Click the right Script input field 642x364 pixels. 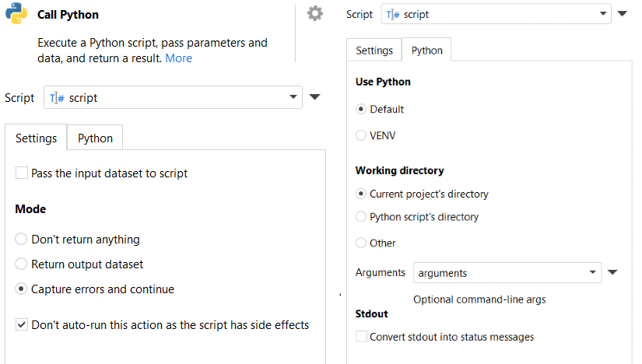496,14
